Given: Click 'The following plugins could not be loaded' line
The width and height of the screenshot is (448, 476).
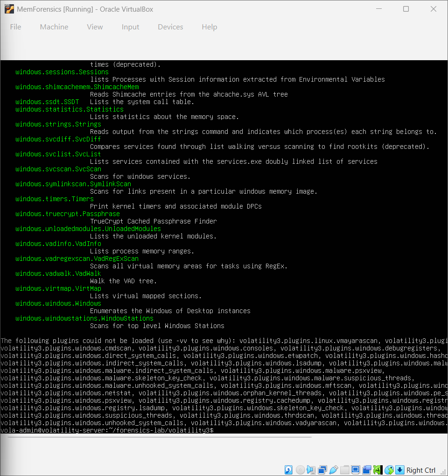Looking at the screenshot, I should (x=224, y=341).
